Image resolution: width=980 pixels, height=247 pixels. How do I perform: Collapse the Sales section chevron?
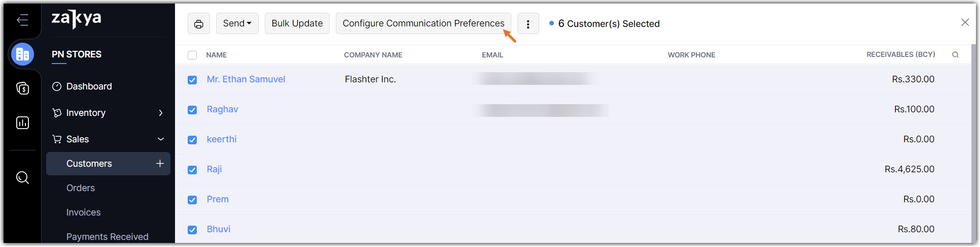(x=160, y=139)
